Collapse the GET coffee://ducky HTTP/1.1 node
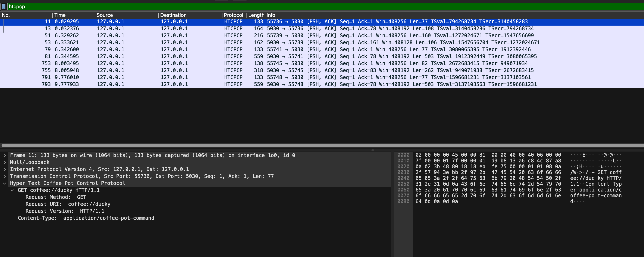The width and height of the screenshot is (644, 257). click(12, 190)
